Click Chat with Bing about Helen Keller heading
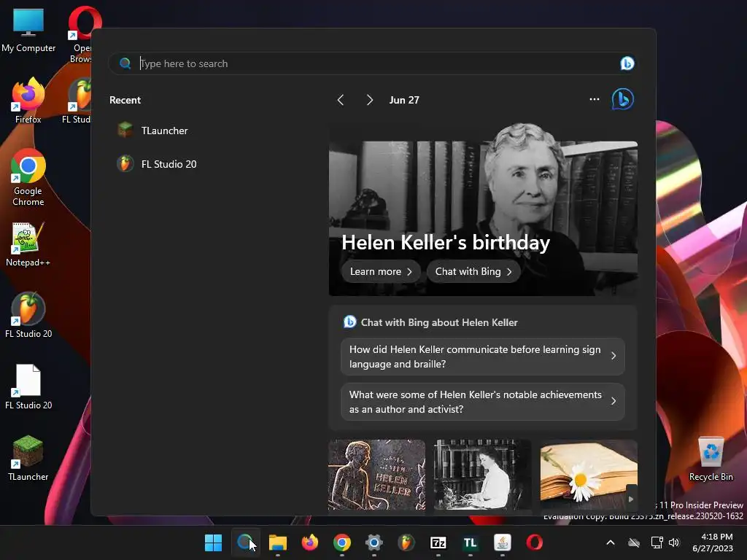747x560 pixels. pyautogui.click(x=438, y=322)
